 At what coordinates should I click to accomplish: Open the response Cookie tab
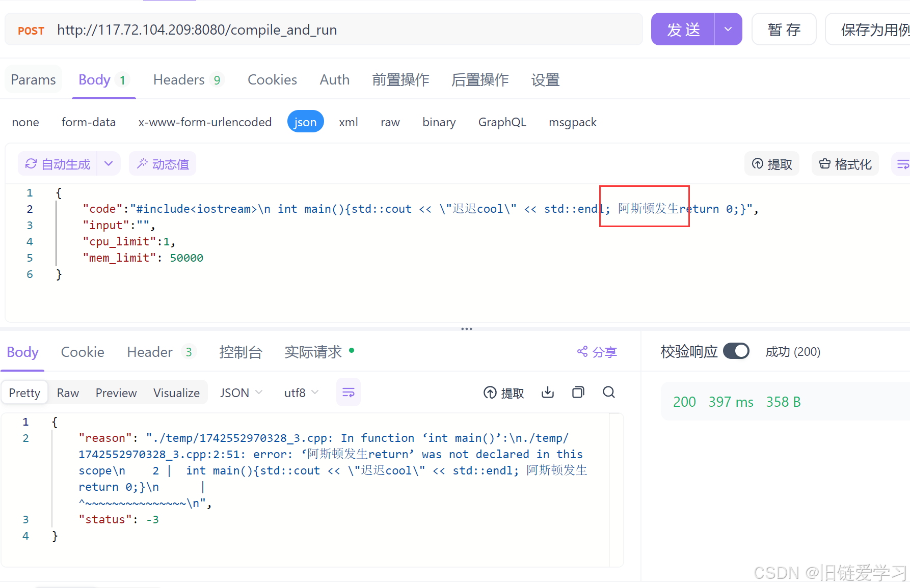click(x=83, y=352)
